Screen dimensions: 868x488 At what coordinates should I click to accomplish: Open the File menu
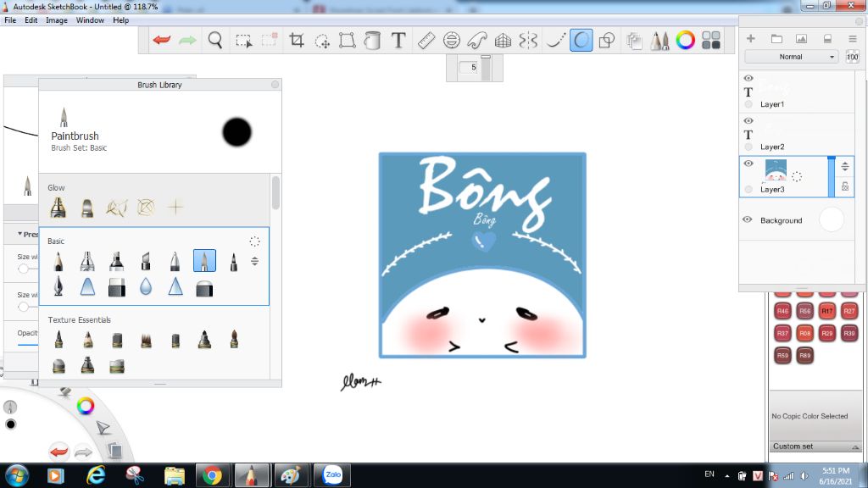(10, 20)
